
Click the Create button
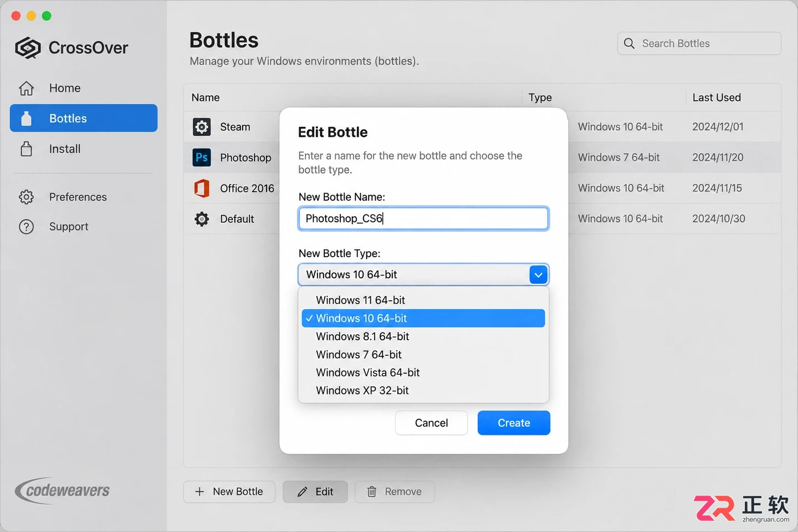point(514,423)
